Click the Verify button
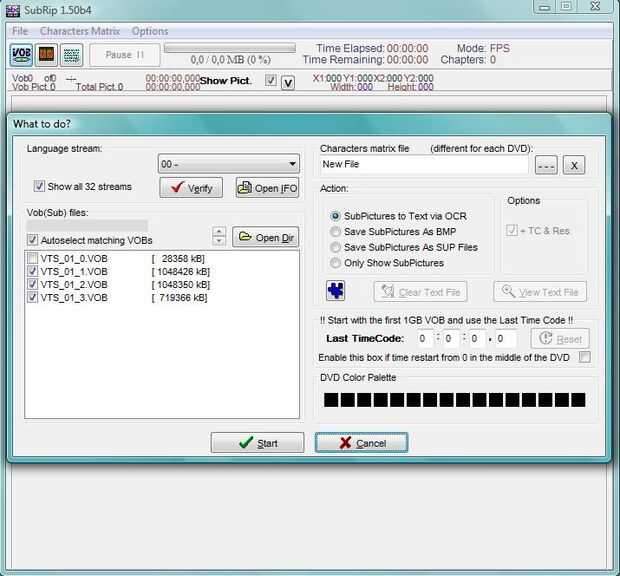This screenshot has width=620, height=576. pyautogui.click(x=191, y=188)
